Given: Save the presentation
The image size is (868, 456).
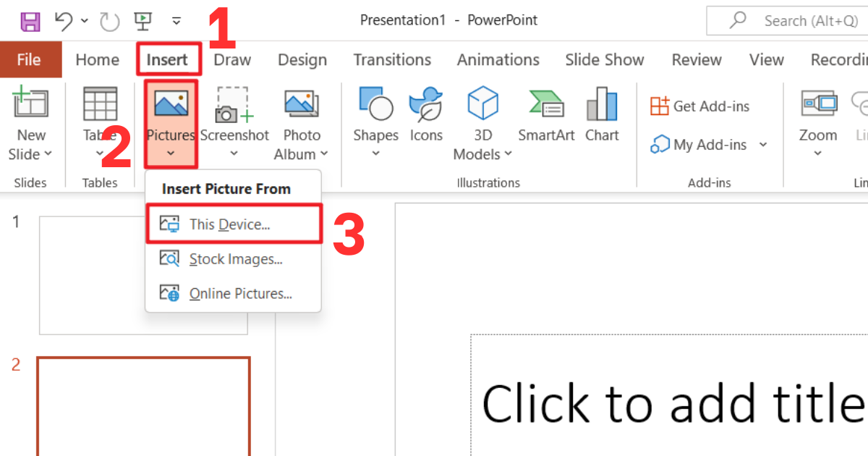Looking at the screenshot, I should click(x=29, y=20).
